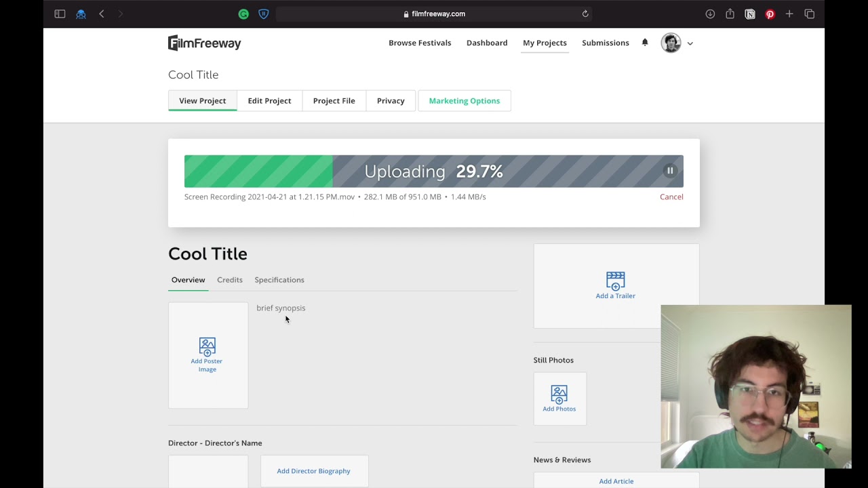
Task: Click the Add Photos icon
Action: coord(559,394)
